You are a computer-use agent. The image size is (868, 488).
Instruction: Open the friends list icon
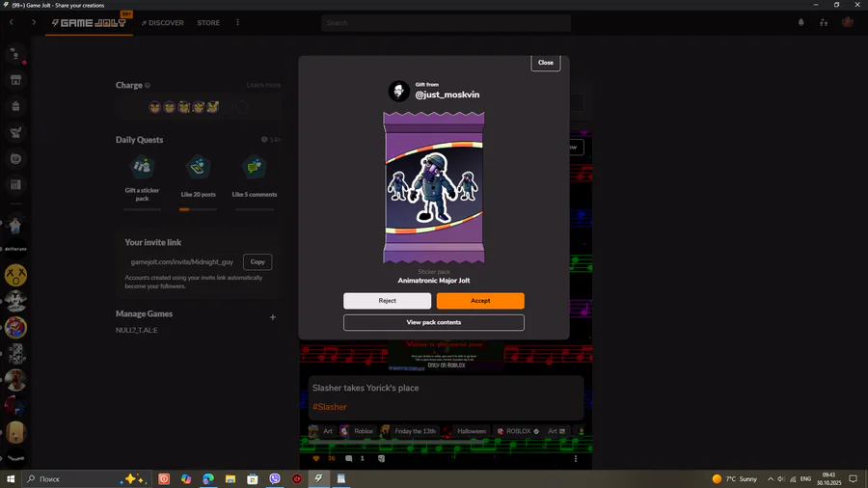824,23
